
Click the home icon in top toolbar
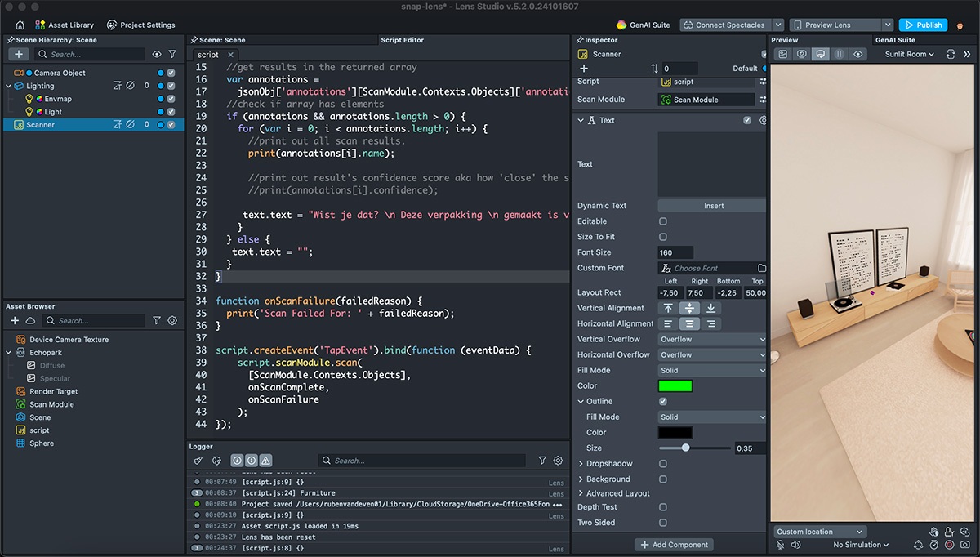(x=20, y=25)
